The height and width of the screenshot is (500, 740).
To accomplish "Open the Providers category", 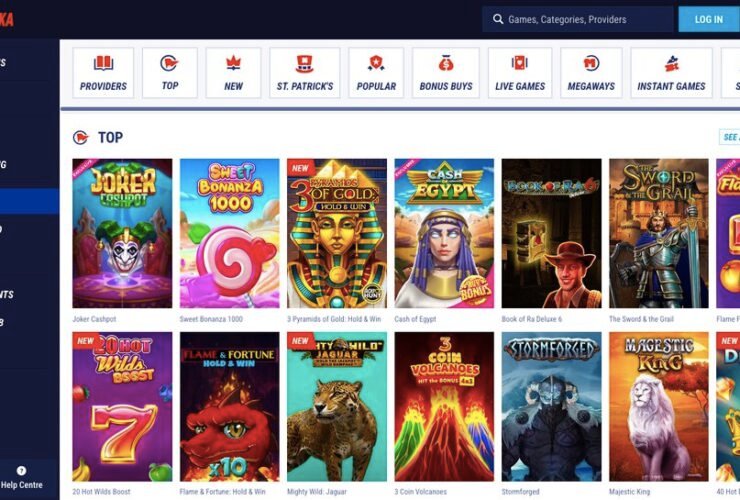I will point(103,73).
